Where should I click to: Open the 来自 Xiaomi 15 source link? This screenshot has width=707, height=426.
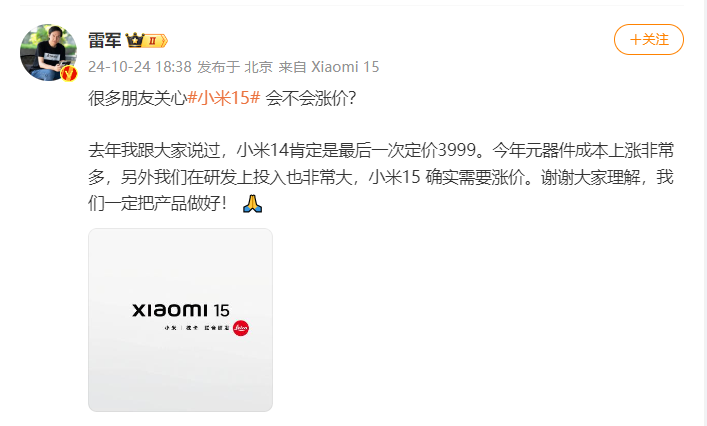pyautogui.click(x=329, y=67)
